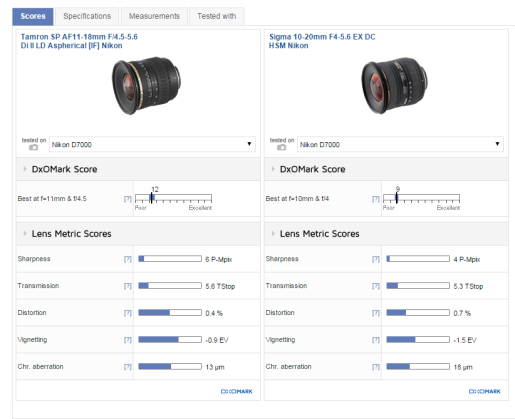Open Tamron's Nikon D7000 camera dropdown
The width and height of the screenshot is (515, 419).
click(152, 144)
